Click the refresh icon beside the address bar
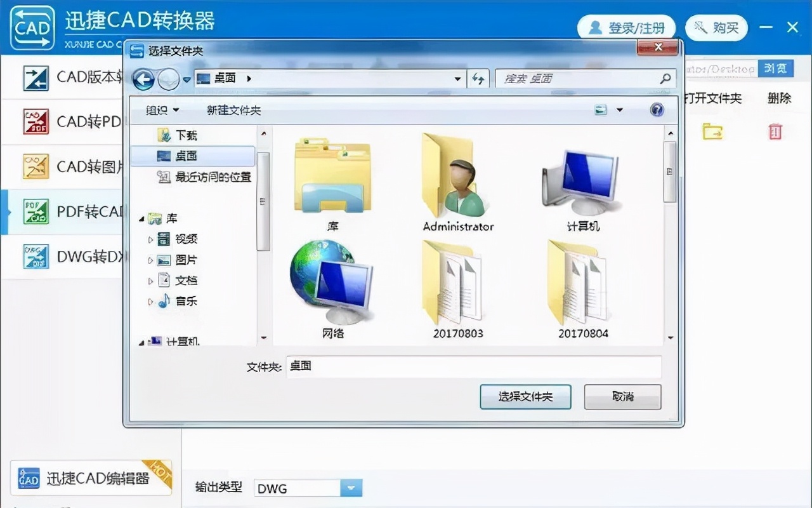Viewport: 812px width, 508px height. (478, 79)
